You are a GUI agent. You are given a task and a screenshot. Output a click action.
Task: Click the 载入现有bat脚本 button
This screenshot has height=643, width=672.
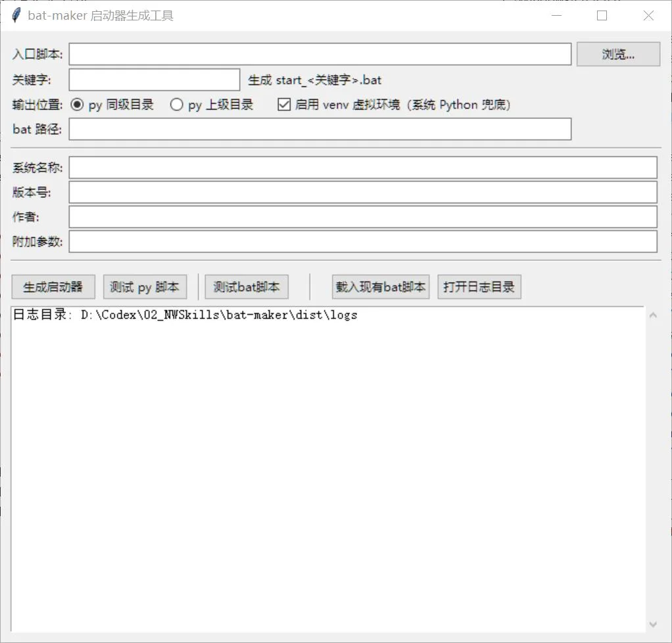[x=381, y=287]
